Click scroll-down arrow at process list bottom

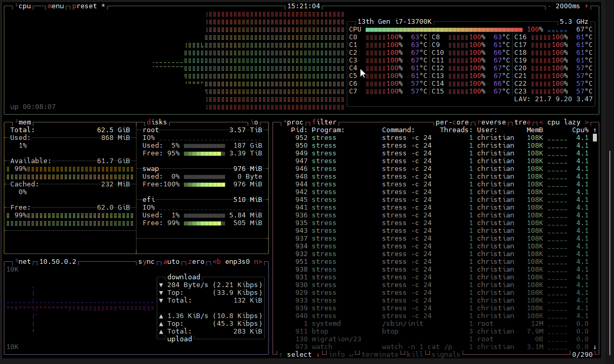(x=595, y=347)
